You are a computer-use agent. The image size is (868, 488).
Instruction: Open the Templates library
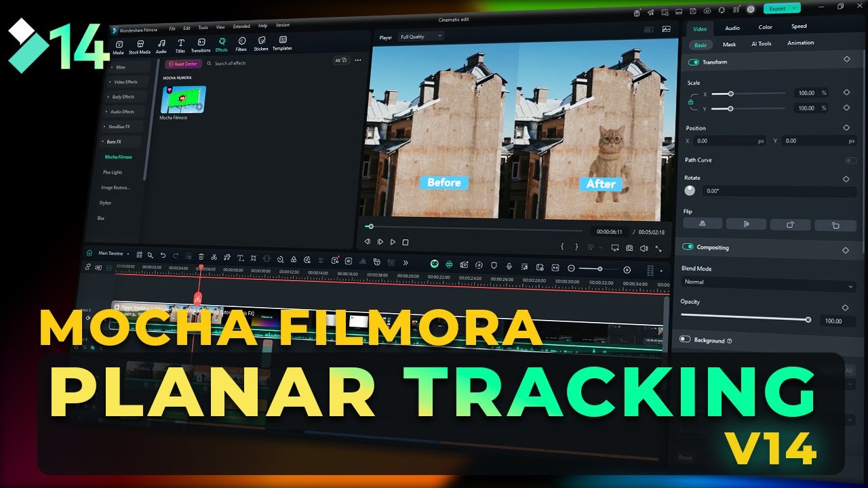[283, 43]
